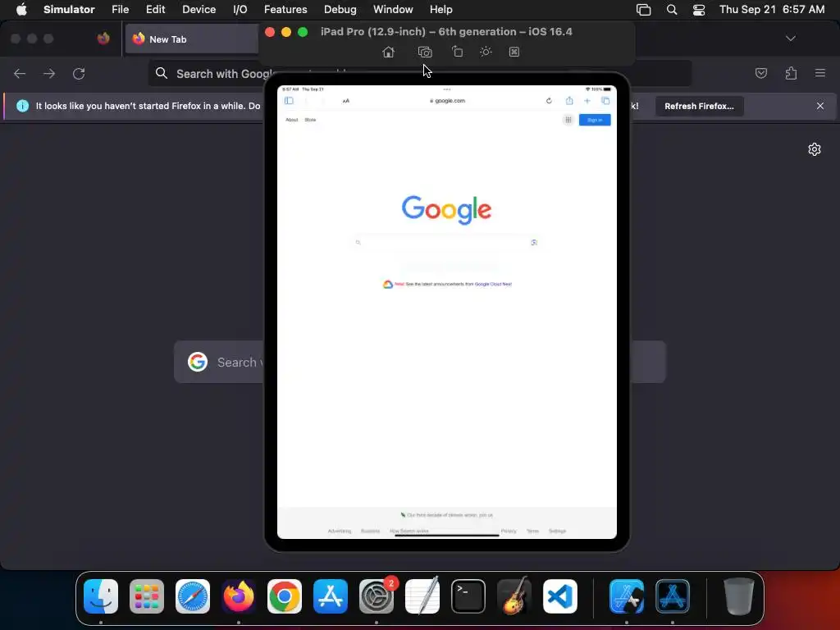Show the Safari sidebar on the iPad
Screen dimensions: 840x630
click(290, 101)
